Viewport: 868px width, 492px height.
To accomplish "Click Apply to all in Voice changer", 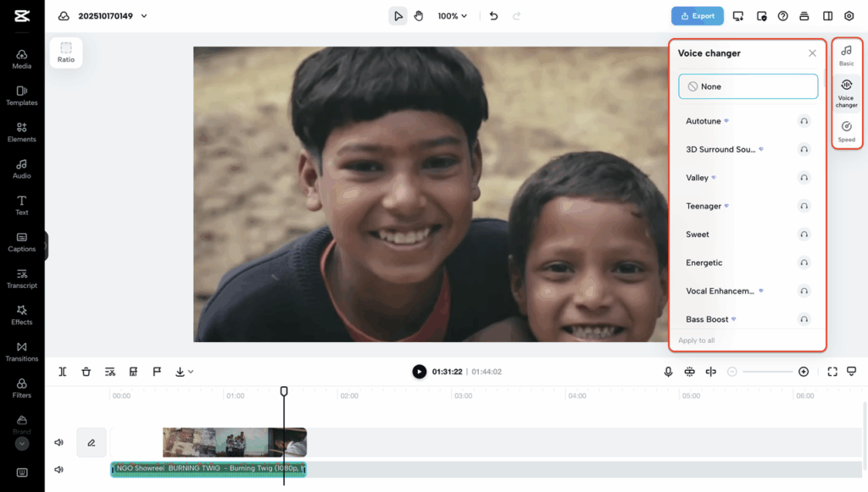I will (696, 340).
